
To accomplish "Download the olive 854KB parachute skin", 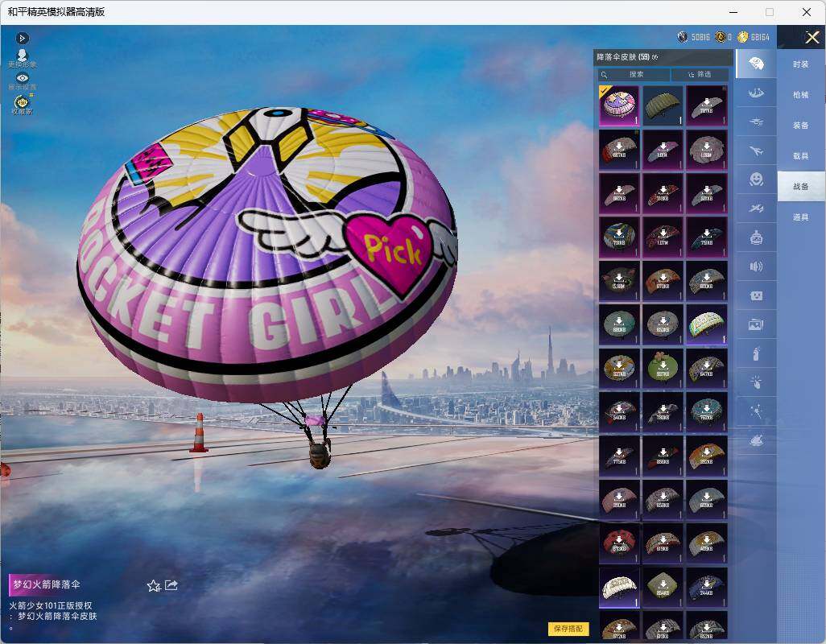I will pyautogui.click(x=663, y=587).
